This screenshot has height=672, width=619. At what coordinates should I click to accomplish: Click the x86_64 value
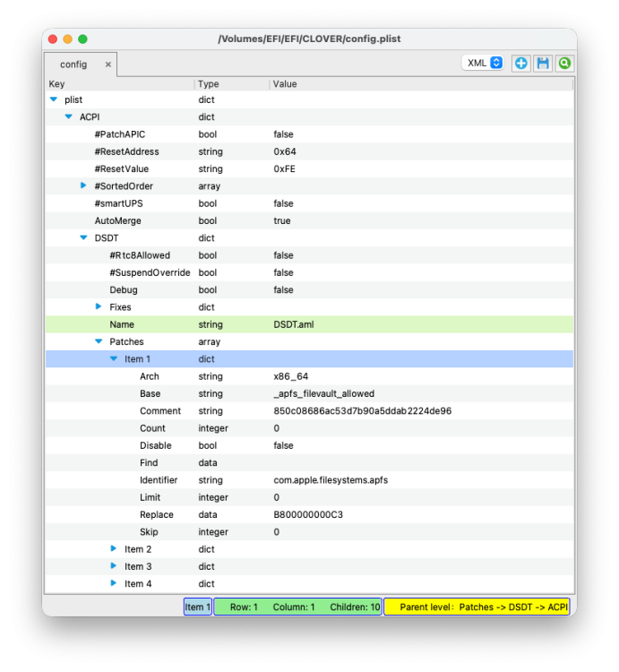point(291,376)
